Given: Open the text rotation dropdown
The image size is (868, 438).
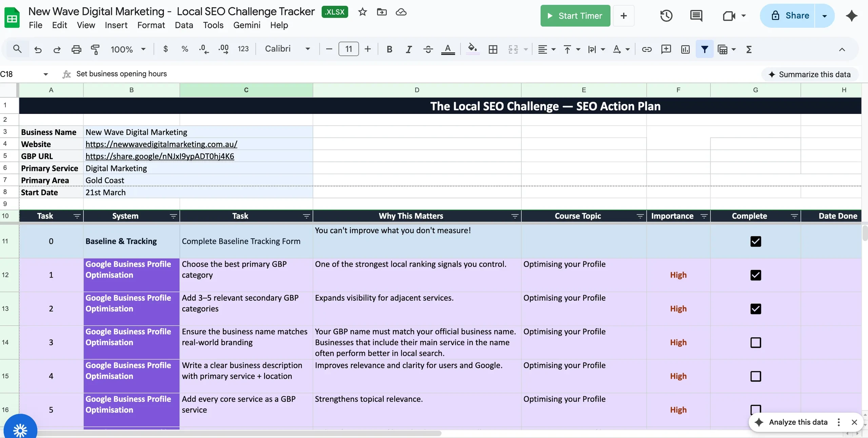Looking at the screenshot, I should (x=621, y=49).
